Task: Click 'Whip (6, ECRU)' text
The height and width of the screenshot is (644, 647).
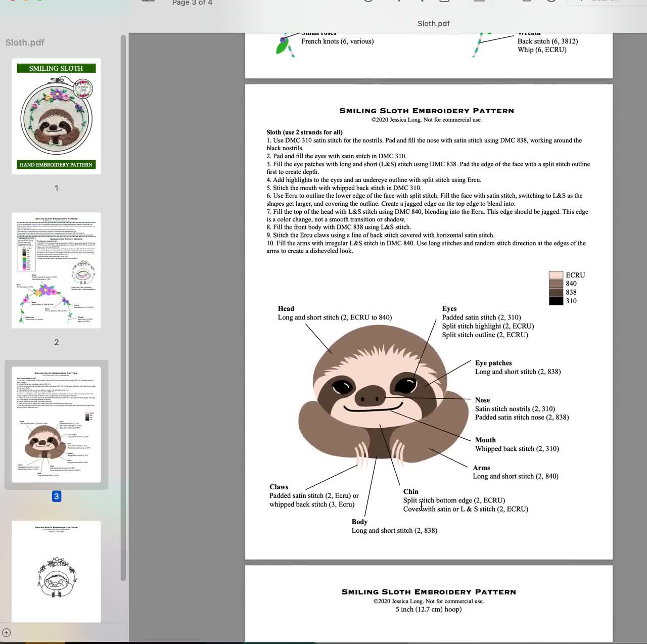Action: click(542, 50)
